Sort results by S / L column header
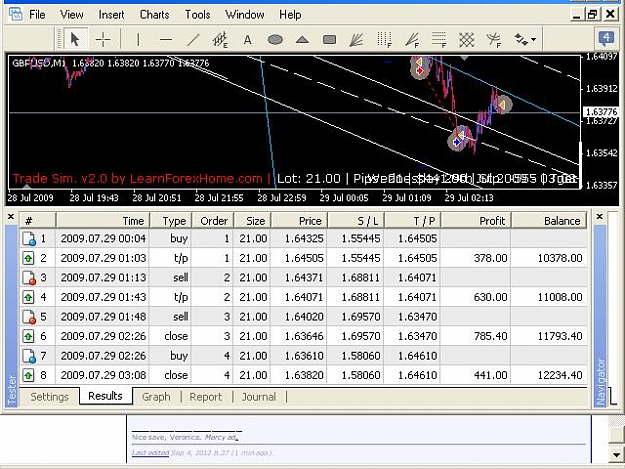The image size is (625, 469). [x=356, y=221]
